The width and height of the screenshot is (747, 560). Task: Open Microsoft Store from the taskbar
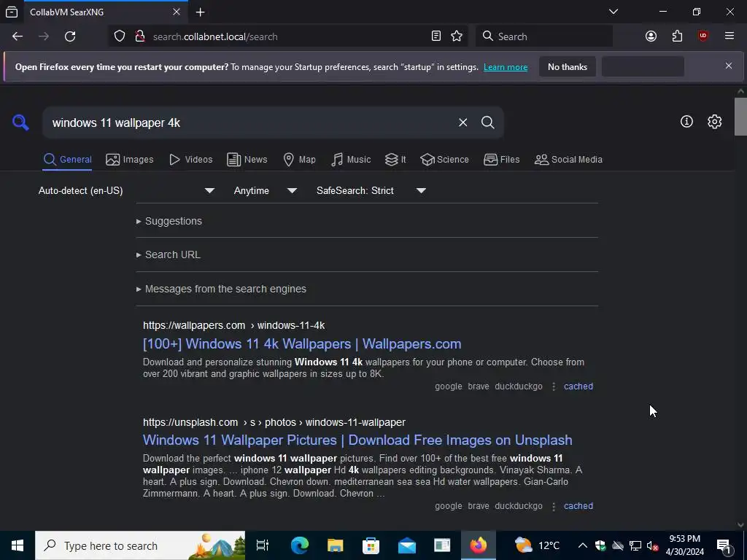click(371, 545)
